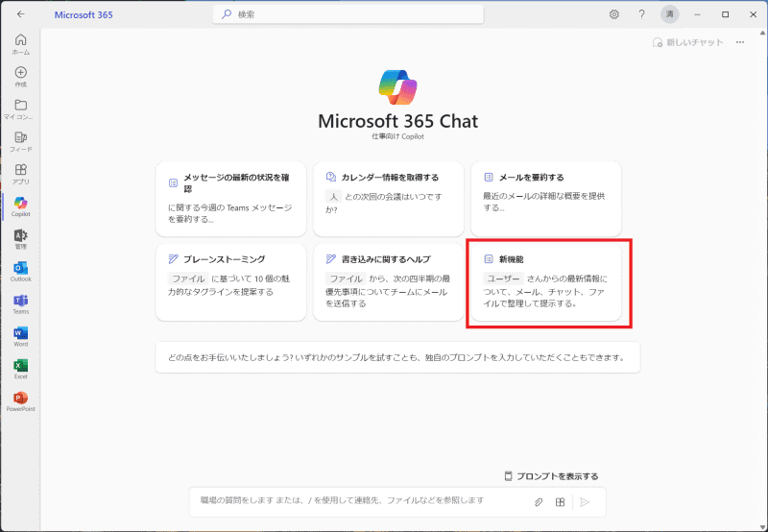
Task: Select ブレーンストーミング prompt card
Action: pyautogui.click(x=230, y=282)
